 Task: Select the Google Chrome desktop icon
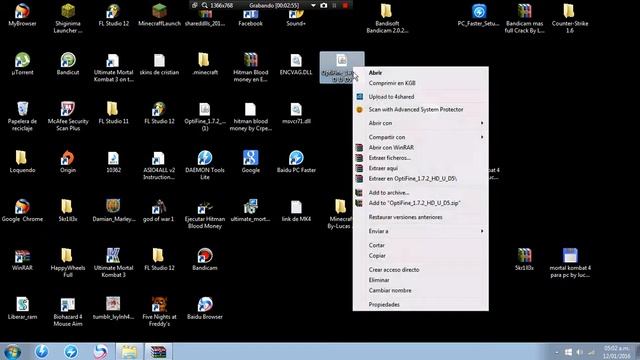(22, 211)
